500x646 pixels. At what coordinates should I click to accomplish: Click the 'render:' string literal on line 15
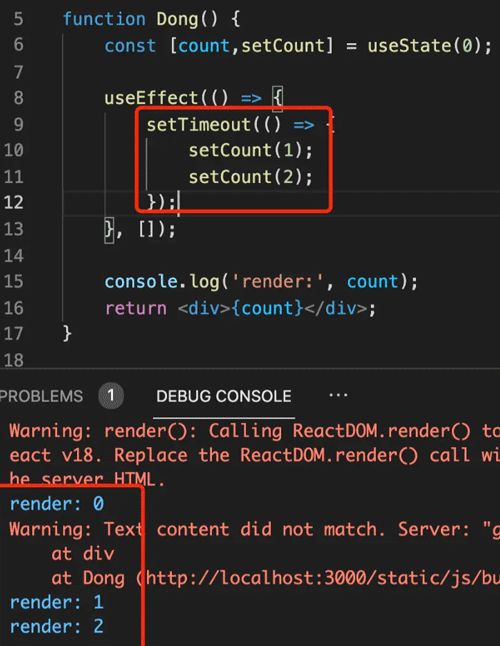[x=278, y=281]
